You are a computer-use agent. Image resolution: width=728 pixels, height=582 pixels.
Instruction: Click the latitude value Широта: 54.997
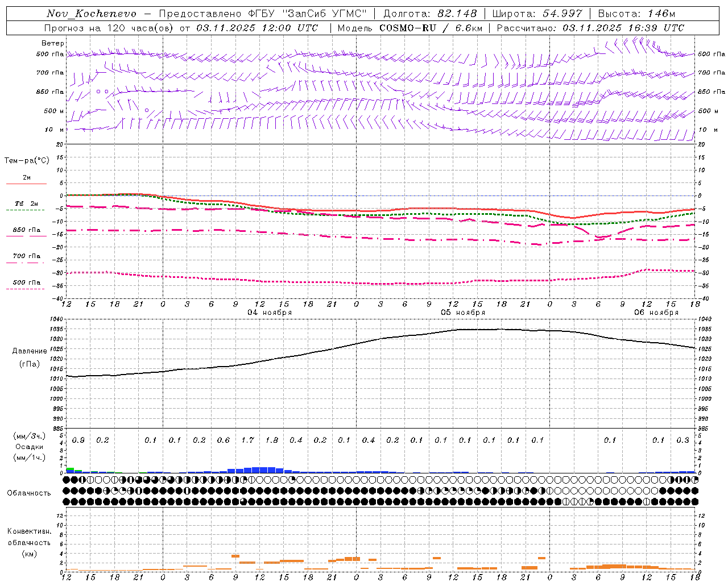tap(537, 14)
